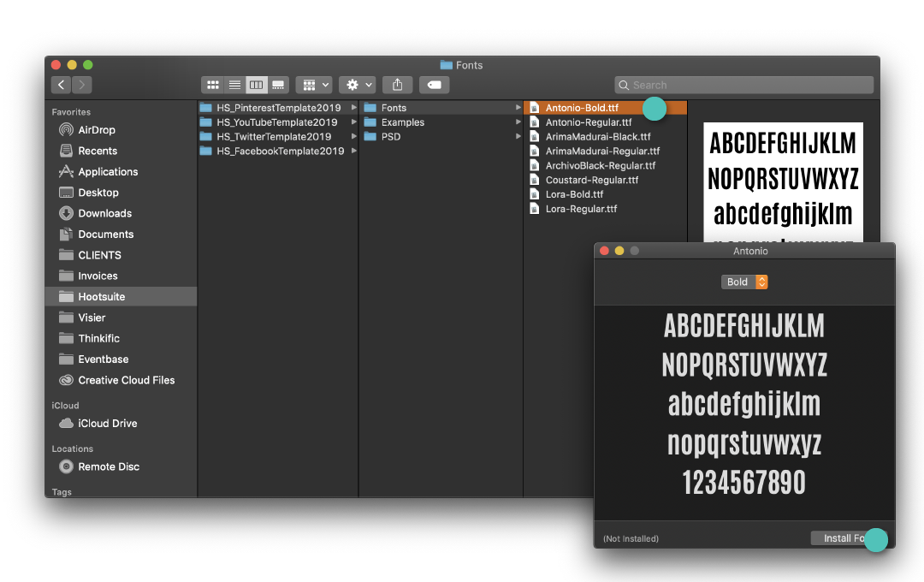Open Downloads in the sidebar
The width and height of the screenshot is (924, 582).
[x=104, y=214]
